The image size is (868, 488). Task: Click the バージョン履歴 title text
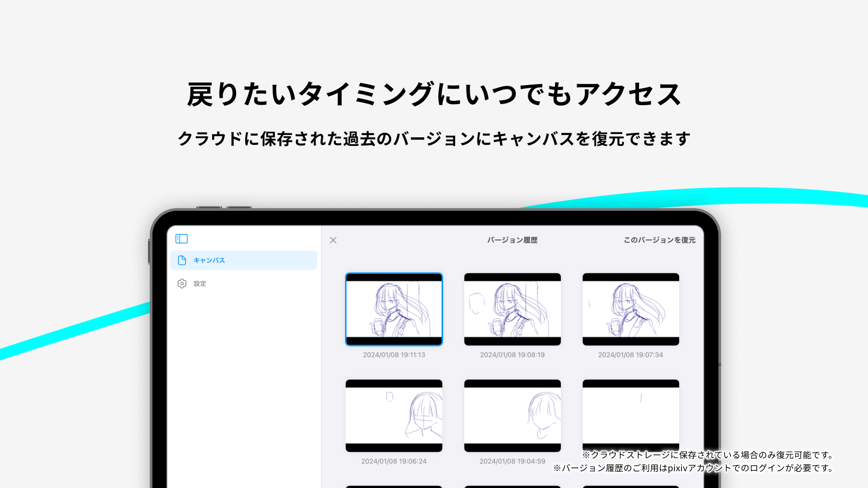coord(512,240)
